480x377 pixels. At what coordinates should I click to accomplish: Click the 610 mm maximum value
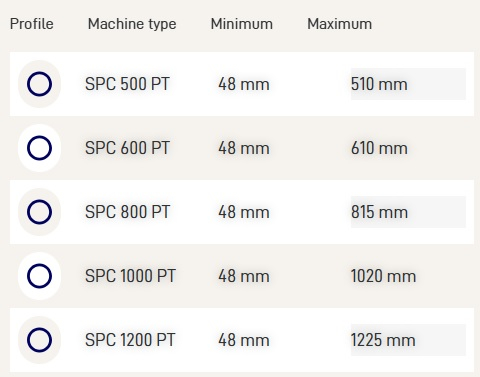379,148
